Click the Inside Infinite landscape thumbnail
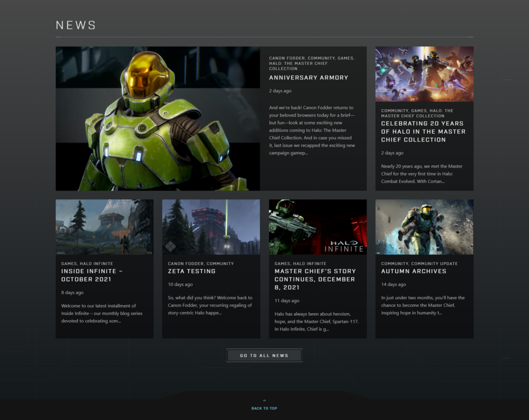Screen dimensions: 529x420 [104, 227]
